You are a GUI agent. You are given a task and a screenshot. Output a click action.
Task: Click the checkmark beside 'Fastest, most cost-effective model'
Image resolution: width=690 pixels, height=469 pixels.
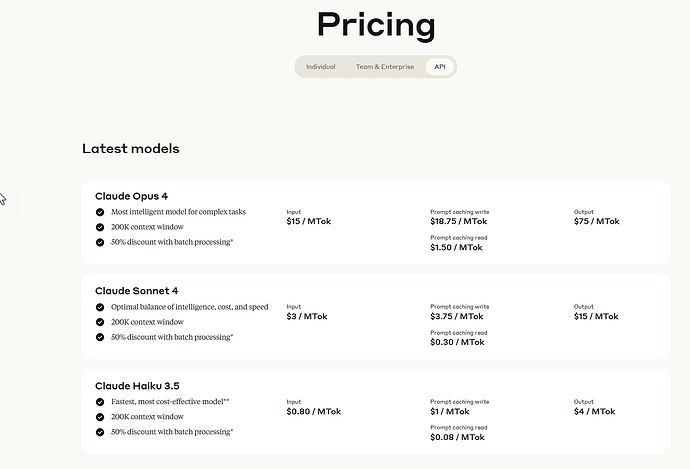point(100,402)
